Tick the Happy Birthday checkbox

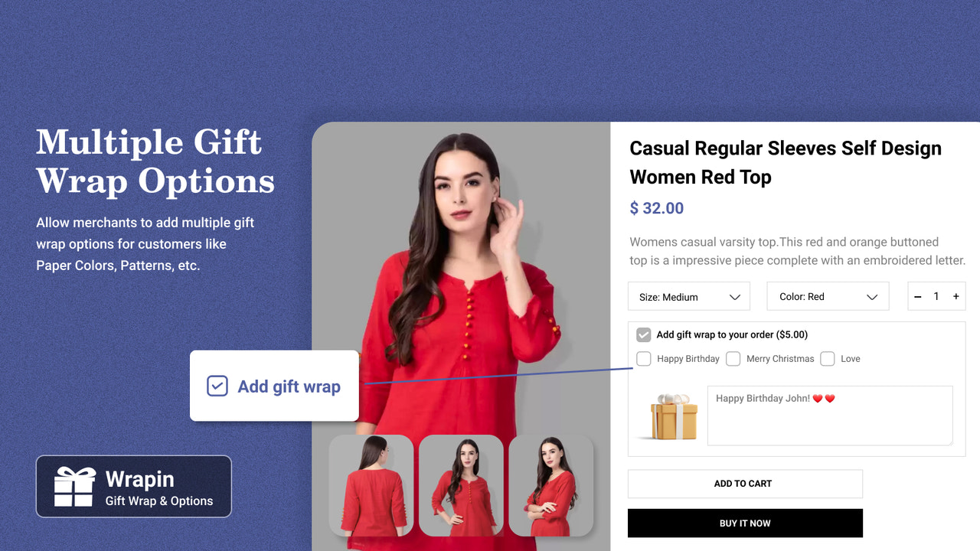point(644,359)
